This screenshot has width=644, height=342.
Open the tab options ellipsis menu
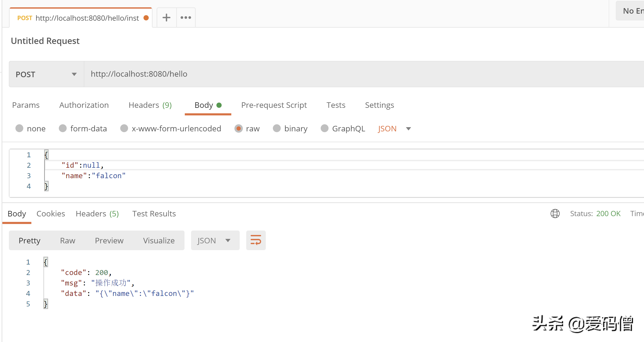click(x=186, y=17)
